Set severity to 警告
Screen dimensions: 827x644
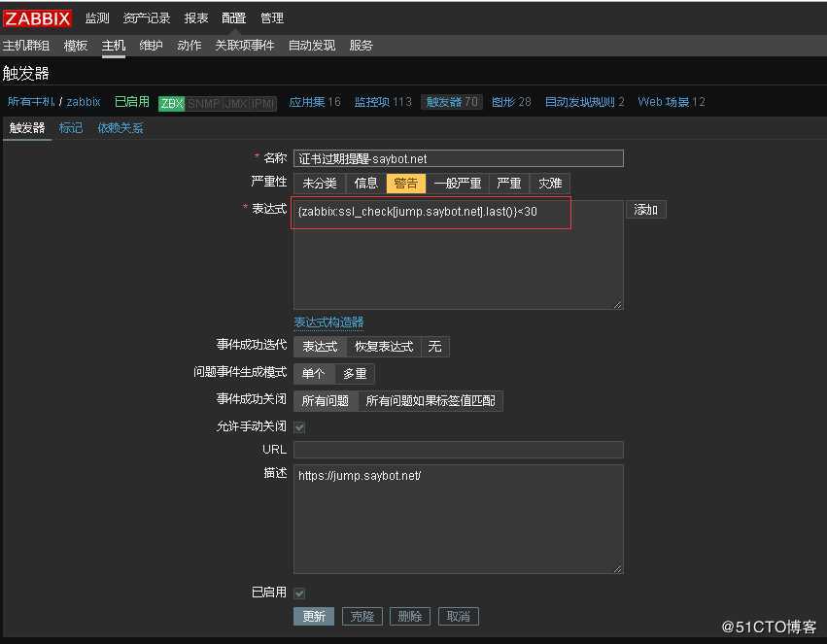(405, 184)
